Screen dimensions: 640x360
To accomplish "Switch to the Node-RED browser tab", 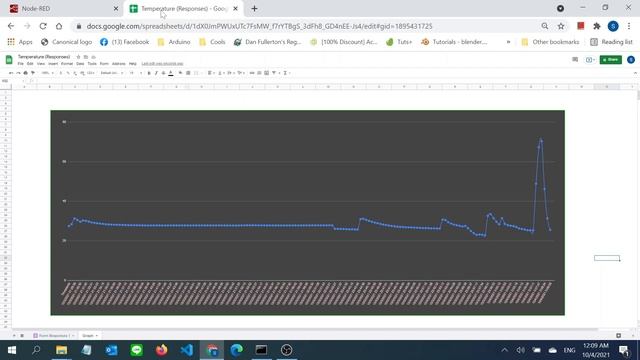I will (x=63, y=9).
